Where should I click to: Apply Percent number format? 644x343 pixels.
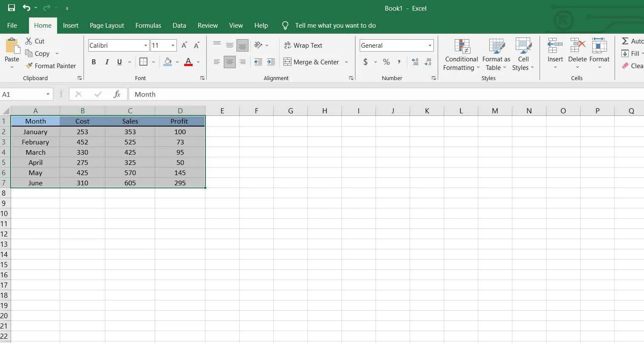(386, 62)
